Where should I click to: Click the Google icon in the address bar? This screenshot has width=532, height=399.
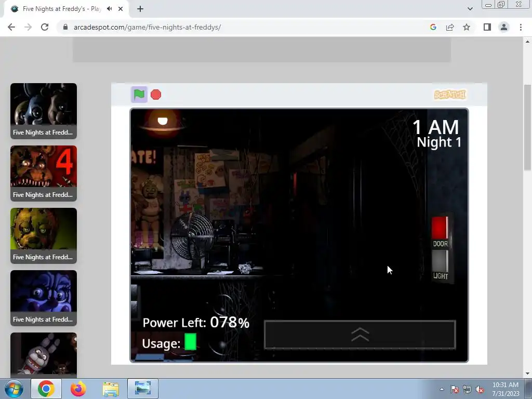tap(433, 27)
